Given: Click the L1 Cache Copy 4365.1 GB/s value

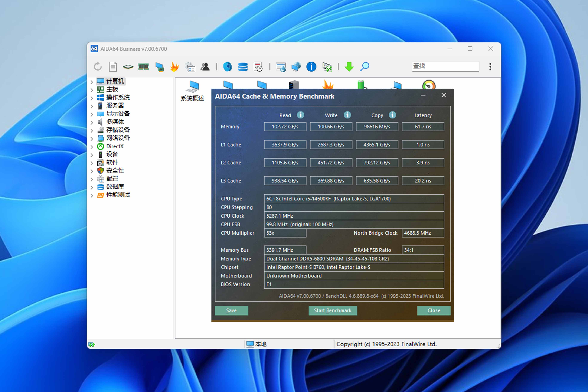Looking at the screenshot, I should click(377, 145).
